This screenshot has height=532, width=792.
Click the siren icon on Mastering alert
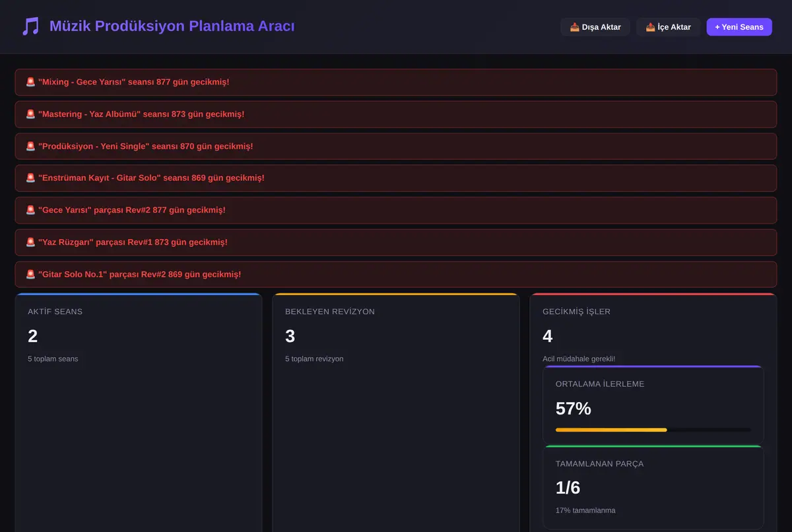30,114
